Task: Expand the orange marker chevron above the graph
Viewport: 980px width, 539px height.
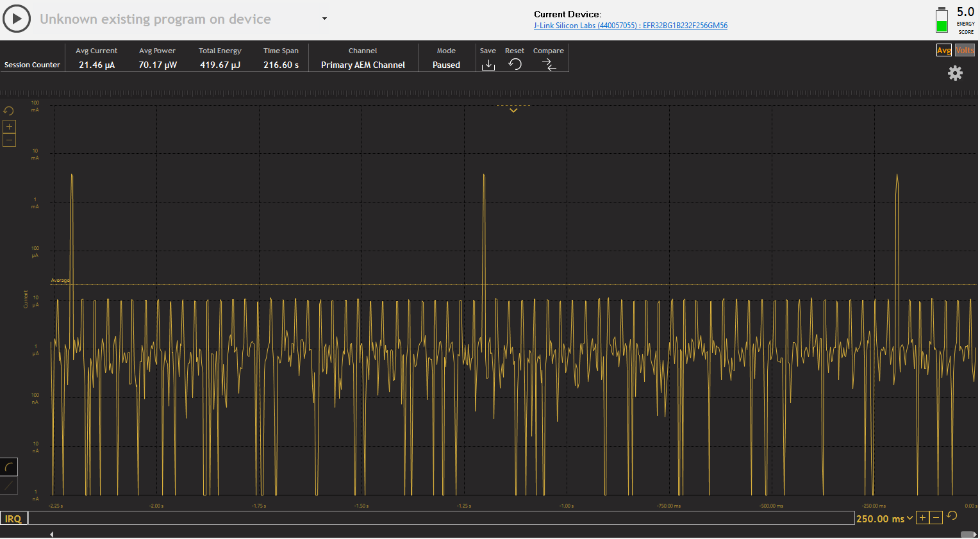Action: (x=513, y=110)
